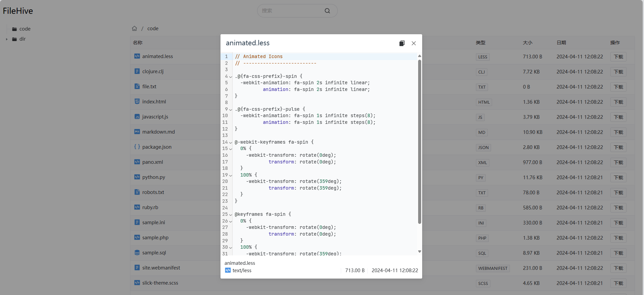644x295 pixels.
Task: Open the python.py file
Action: click(154, 177)
